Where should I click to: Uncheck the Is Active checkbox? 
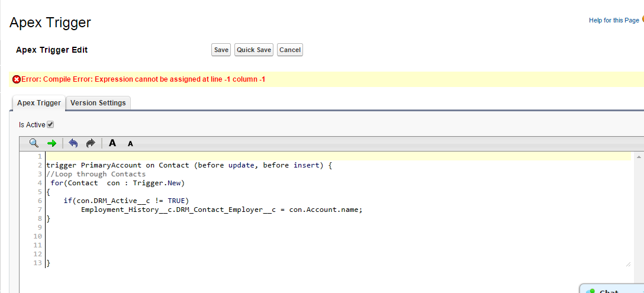point(50,124)
